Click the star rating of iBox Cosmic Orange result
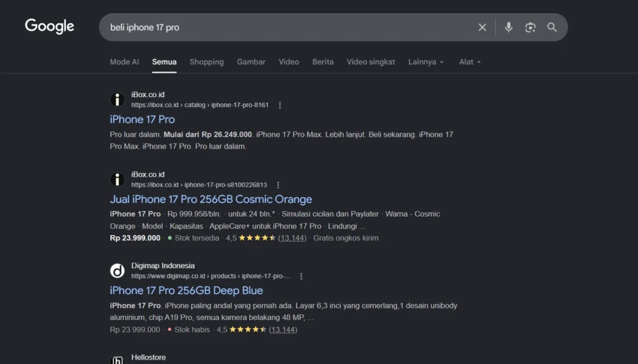Screen dimensions: 638x364 coord(257,238)
